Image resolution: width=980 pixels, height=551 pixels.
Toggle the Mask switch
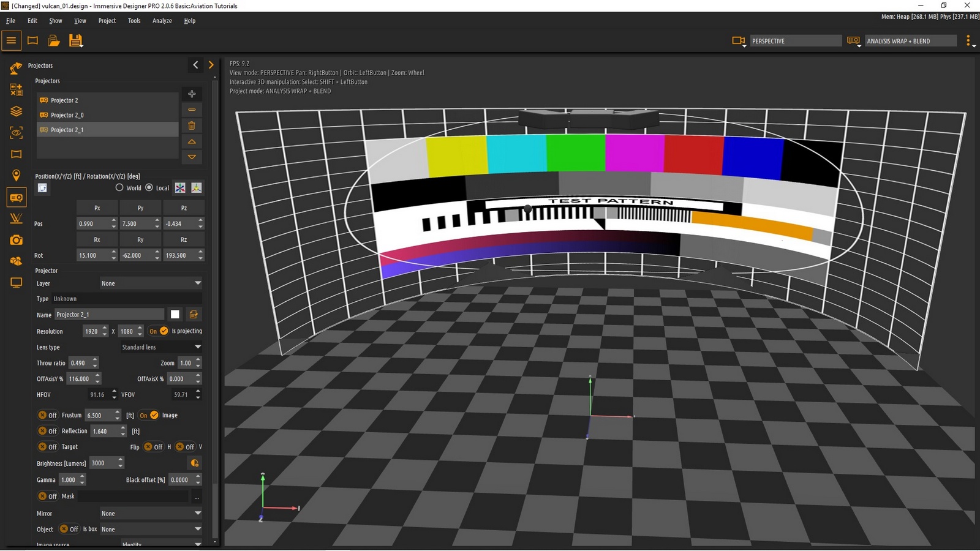point(47,497)
